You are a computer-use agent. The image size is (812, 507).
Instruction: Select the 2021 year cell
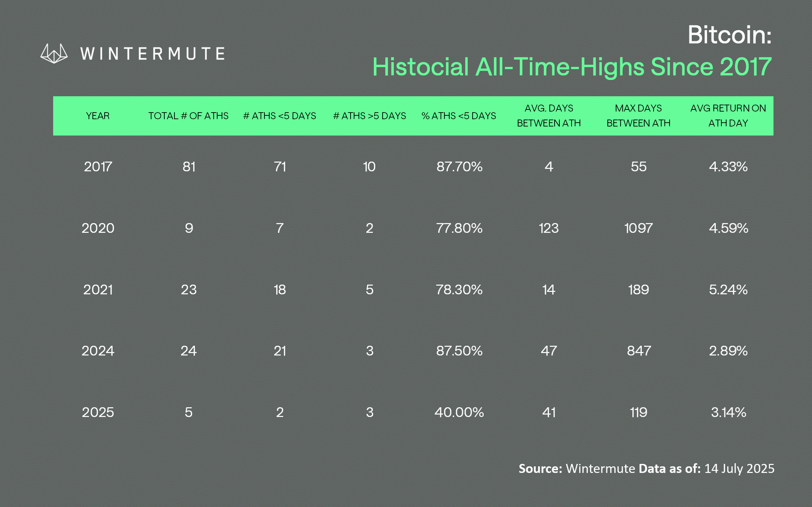[x=98, y=290]
